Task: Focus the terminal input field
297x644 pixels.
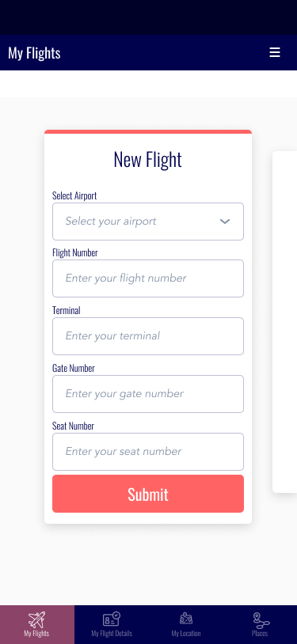Action: click(x=148, y=336)
